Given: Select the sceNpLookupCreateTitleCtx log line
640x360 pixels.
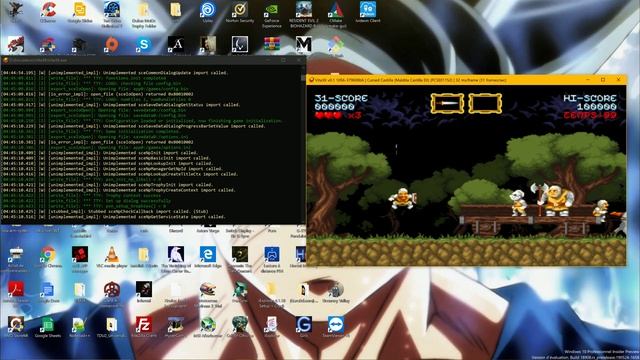Looking at the screenshot, I should 120,174.
